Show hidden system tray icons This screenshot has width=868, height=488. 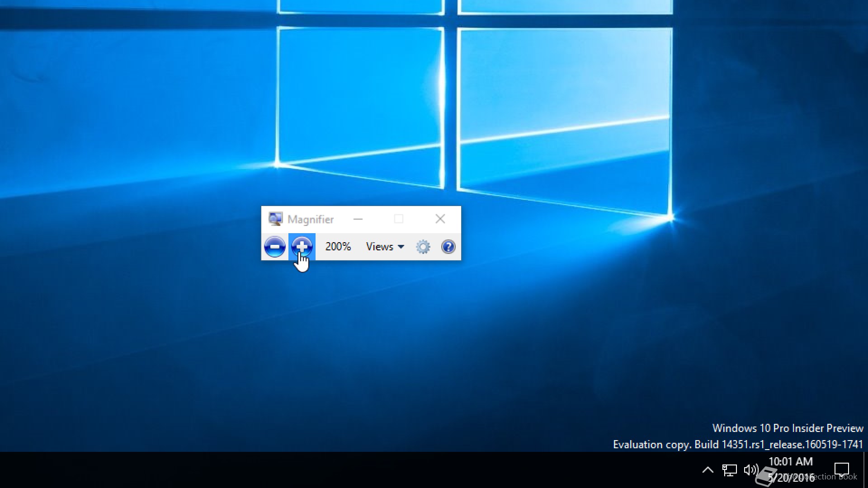(708, 470)
